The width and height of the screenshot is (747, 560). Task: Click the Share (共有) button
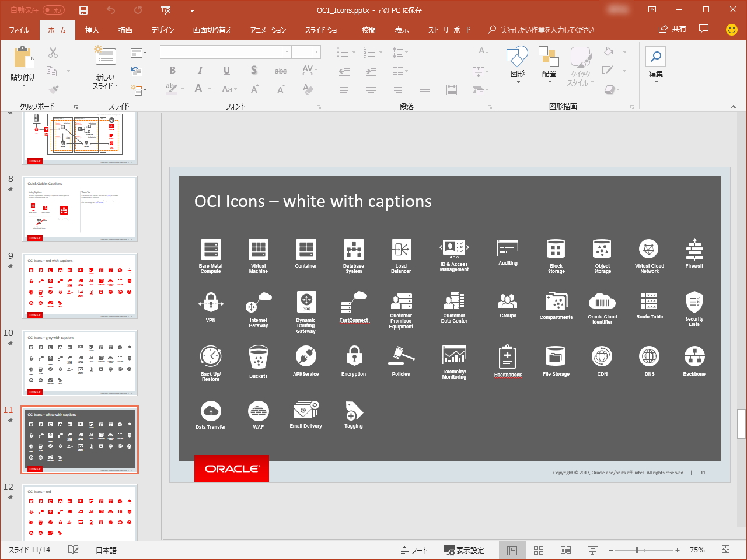pyautogui.click(x=672, y=29)
